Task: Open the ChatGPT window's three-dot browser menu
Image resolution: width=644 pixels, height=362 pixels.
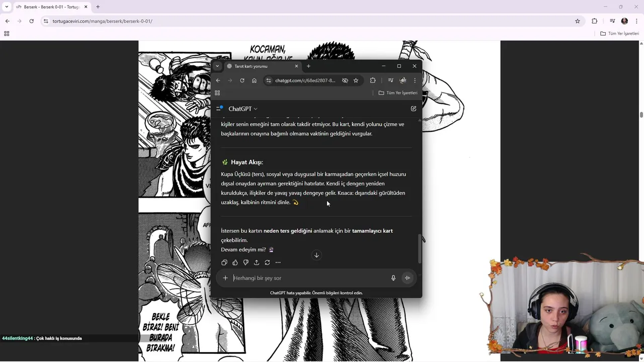Action: pos(415,80)
